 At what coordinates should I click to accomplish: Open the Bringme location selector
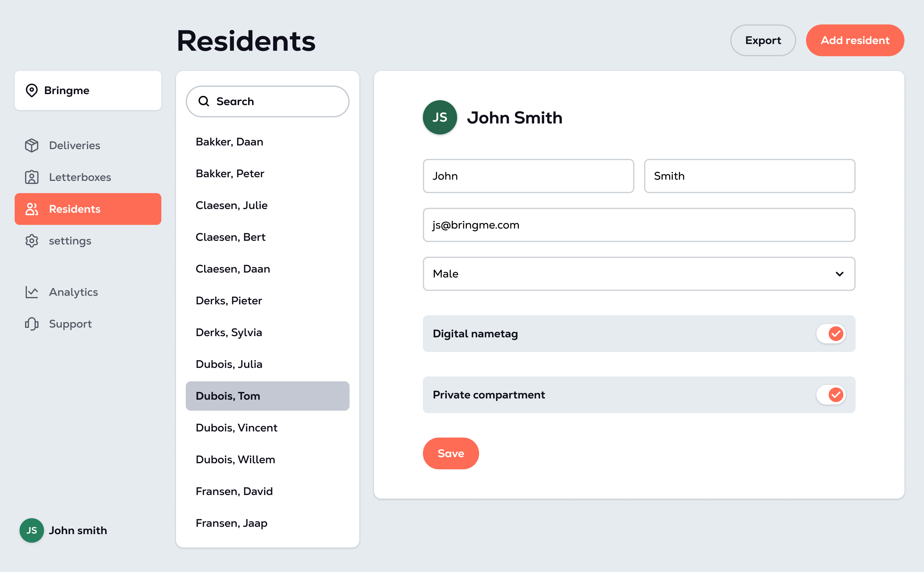click(x=88, y=90)
